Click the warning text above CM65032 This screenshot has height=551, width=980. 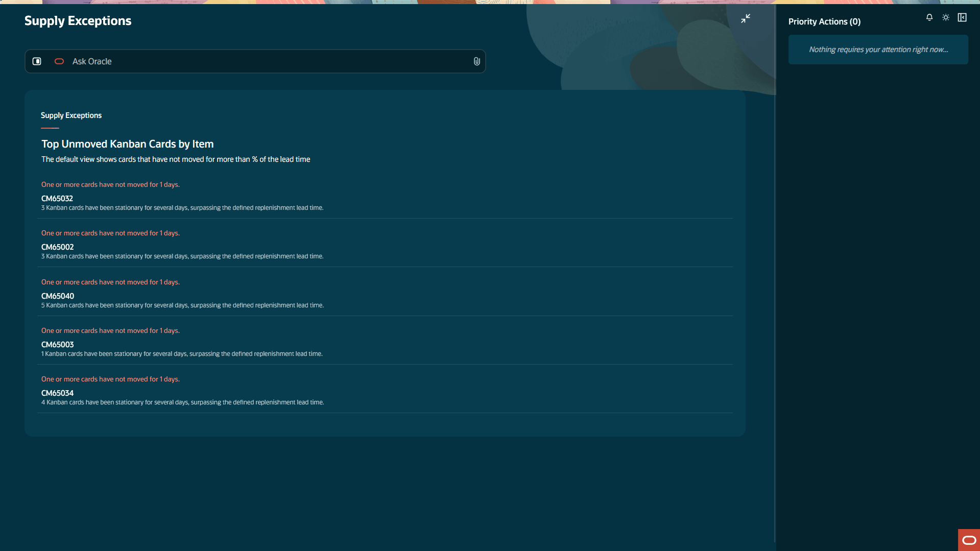pyautogui.click(x=110, y=184)
